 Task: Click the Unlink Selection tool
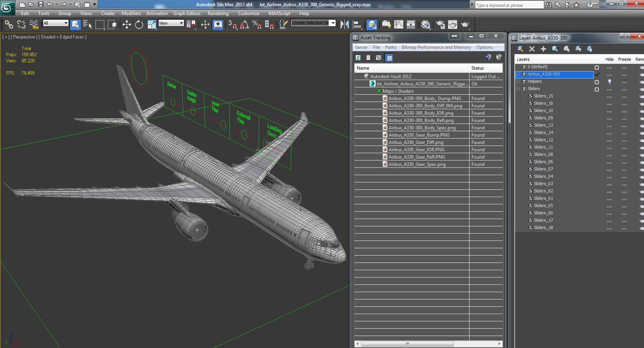tap(21, 24)
